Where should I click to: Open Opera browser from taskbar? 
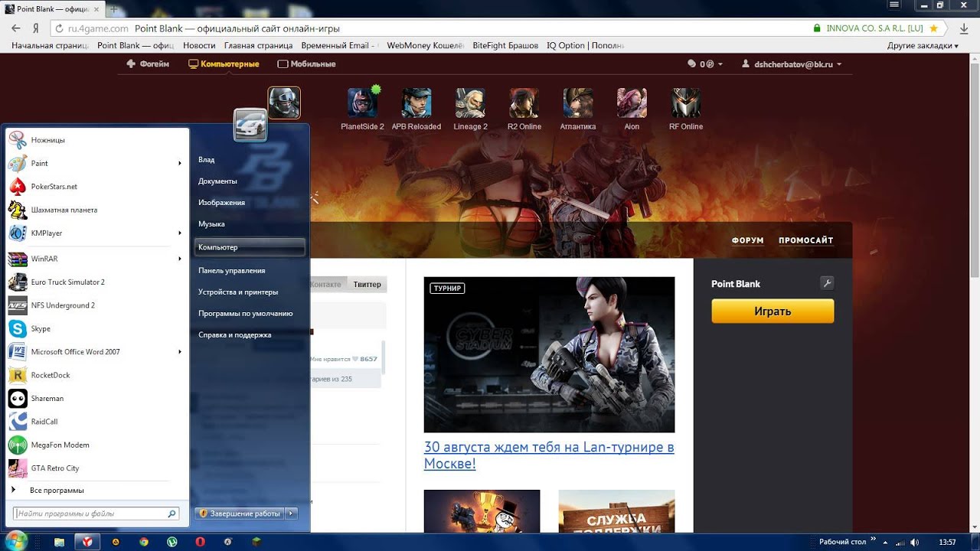coord(200,542)
